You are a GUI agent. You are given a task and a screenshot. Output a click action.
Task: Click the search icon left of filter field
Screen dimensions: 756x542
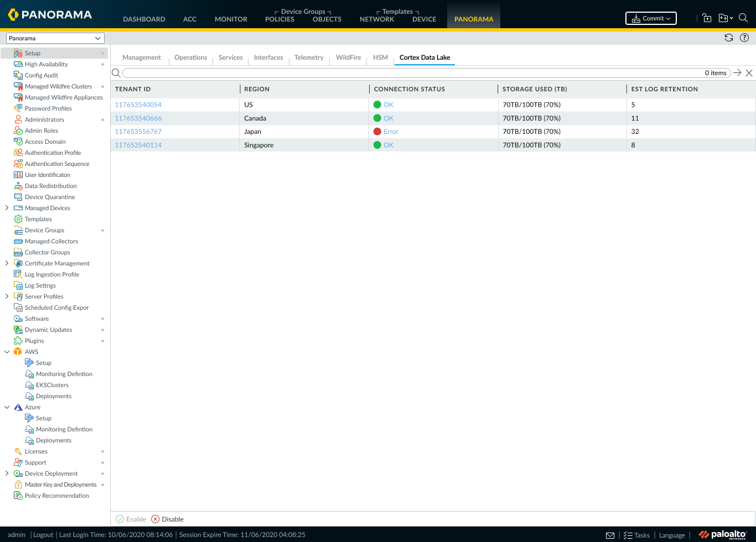point(116,73)
